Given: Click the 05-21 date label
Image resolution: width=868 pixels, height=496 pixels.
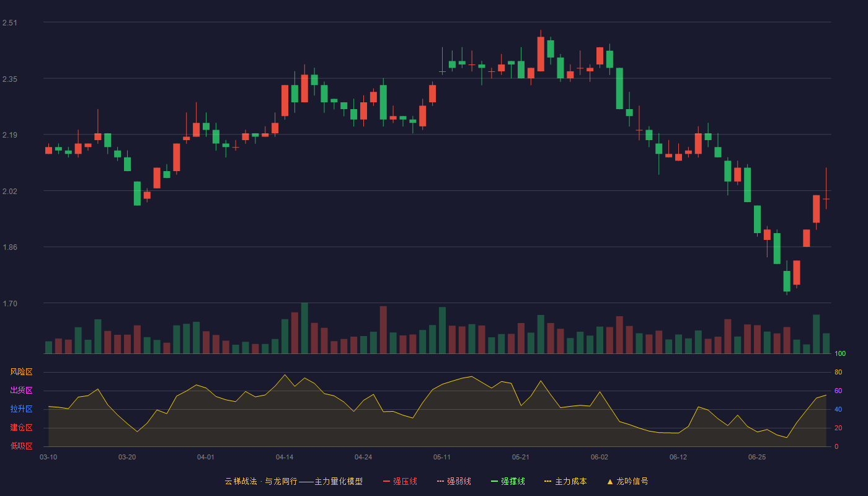Looking at the screenshot, I should (521, 457).
